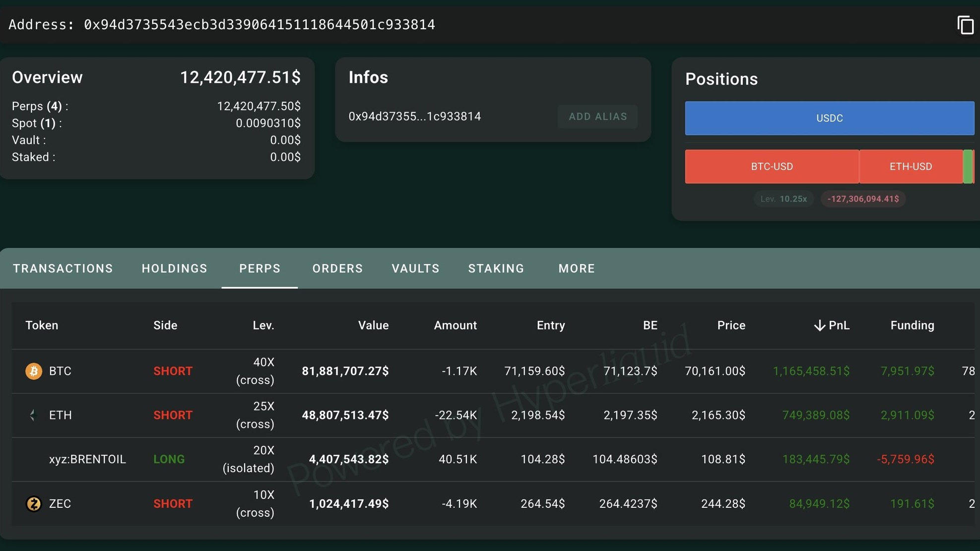
Task: Click the blue USDC position bar
Action: pyautogui.click(x=829, y=118)
